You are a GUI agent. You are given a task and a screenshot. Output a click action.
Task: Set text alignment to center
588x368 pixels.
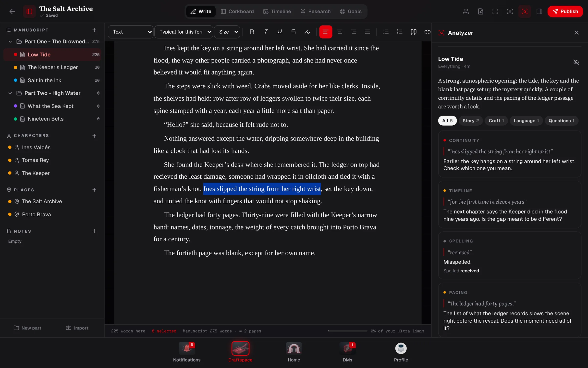(340, 32)
